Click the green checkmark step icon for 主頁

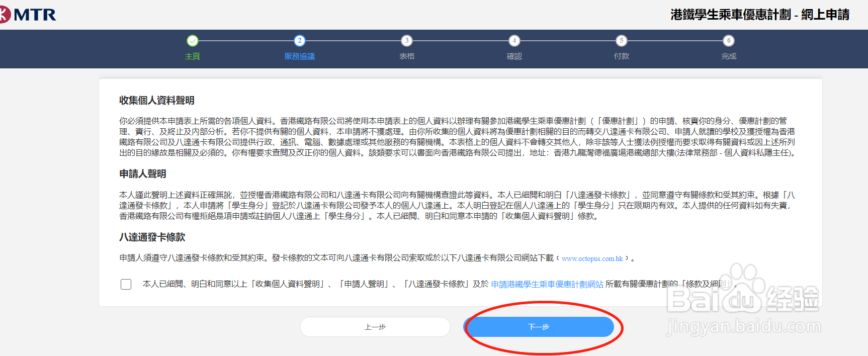[x=192, y=41]
